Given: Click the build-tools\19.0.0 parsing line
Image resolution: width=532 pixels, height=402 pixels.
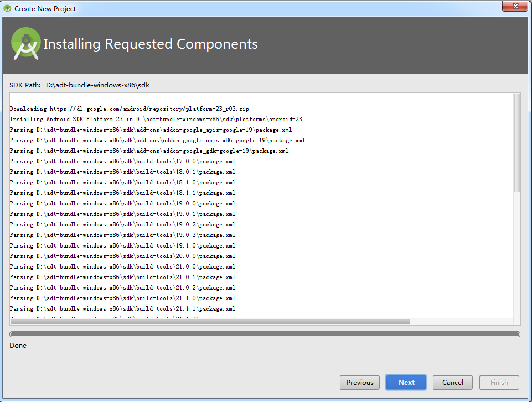Looking at the screenshot, I should pos(122,204).
